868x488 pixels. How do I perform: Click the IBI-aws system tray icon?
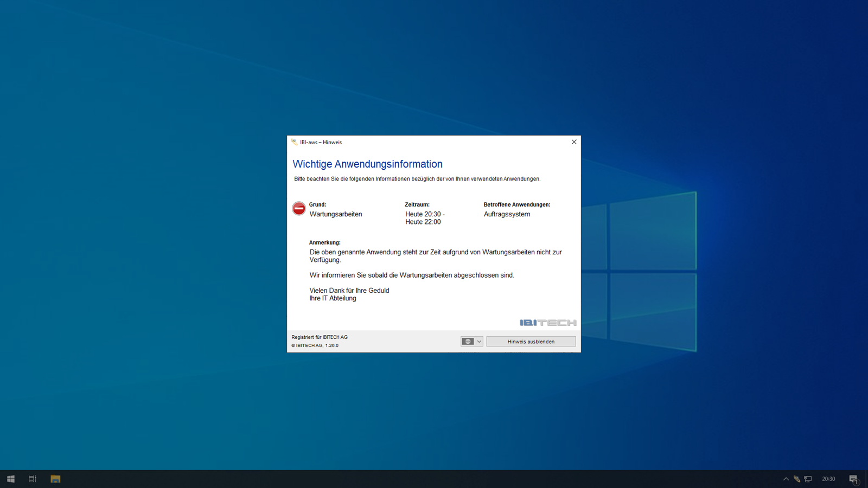point(797,479)
